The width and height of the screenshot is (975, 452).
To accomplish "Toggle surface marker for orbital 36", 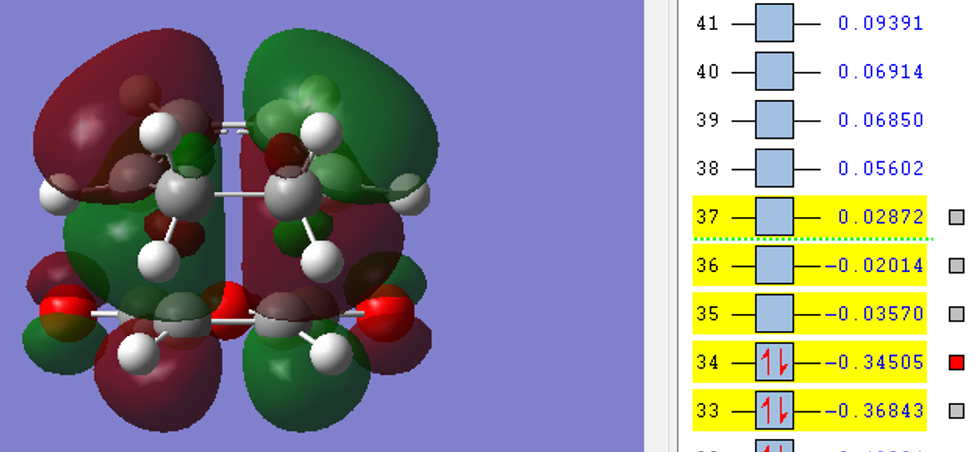I will pos(956,265).
